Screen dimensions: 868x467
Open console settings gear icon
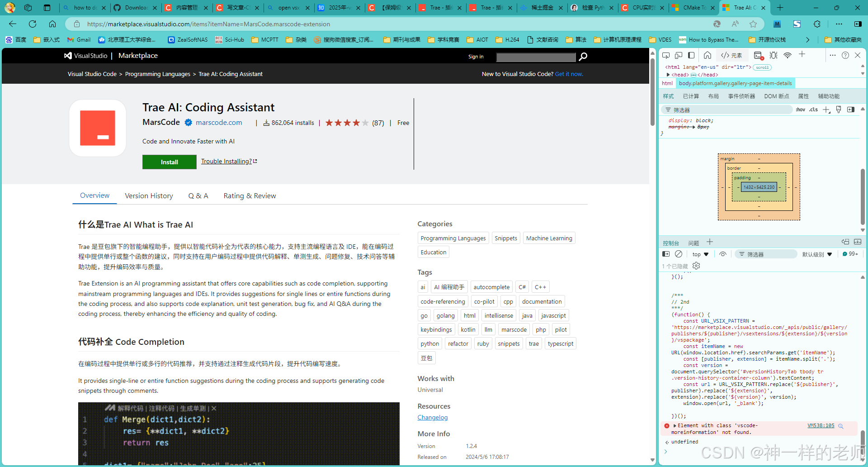point(696,266)
